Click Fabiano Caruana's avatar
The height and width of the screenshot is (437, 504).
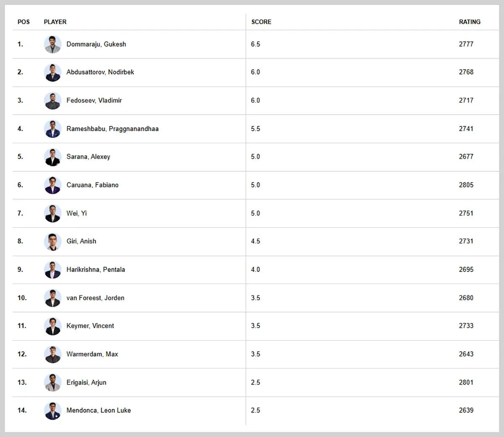52,185
